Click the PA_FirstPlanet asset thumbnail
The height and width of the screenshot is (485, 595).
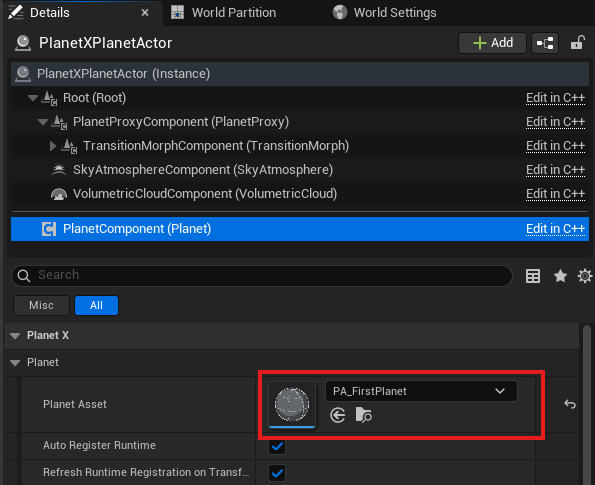pos(292,405)
